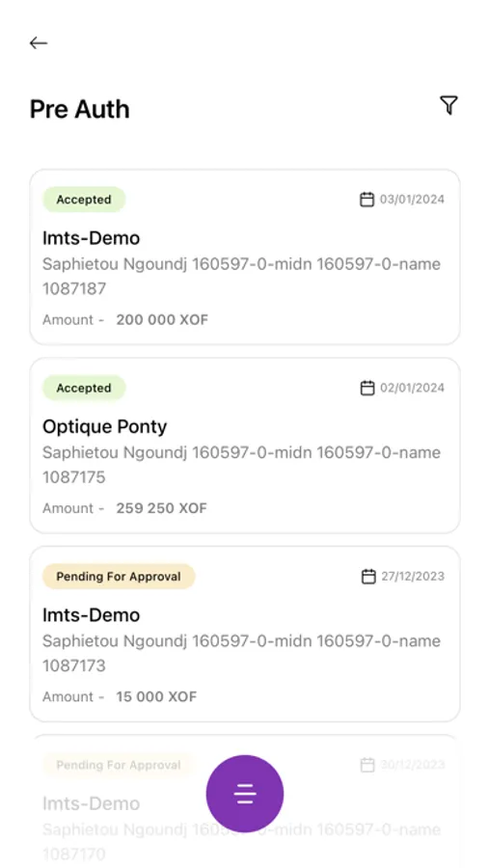Open Imts-Demo title dated 27/12/2023
This screenshot has height=868, width=489.
[x=92, y=614]
